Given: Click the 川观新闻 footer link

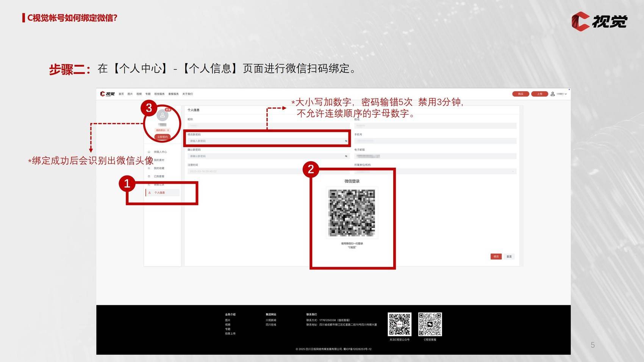Looking at the screenshot, I should (x=271, y=320).
